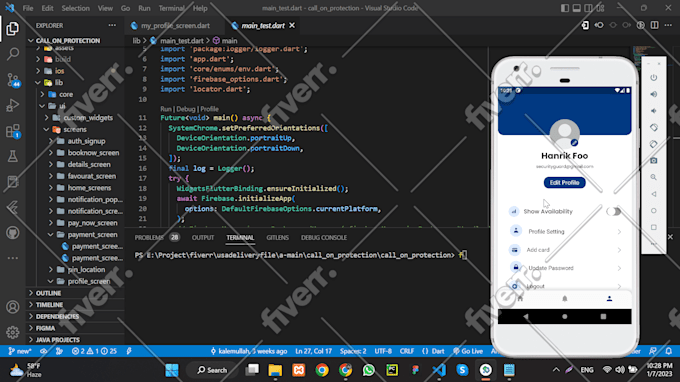
Task: Open the Accounts icon in activity bar
Action: tap(13, 307)
